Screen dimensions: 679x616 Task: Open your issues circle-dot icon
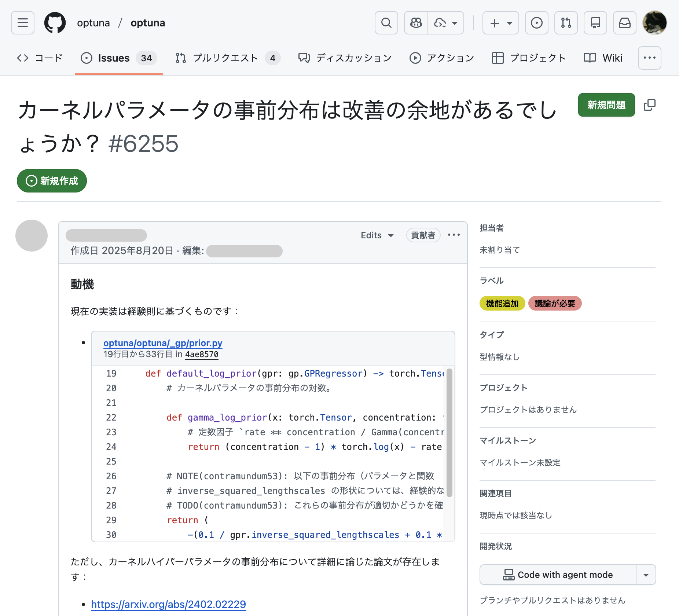pyautogui.click(x=537, y=23)
